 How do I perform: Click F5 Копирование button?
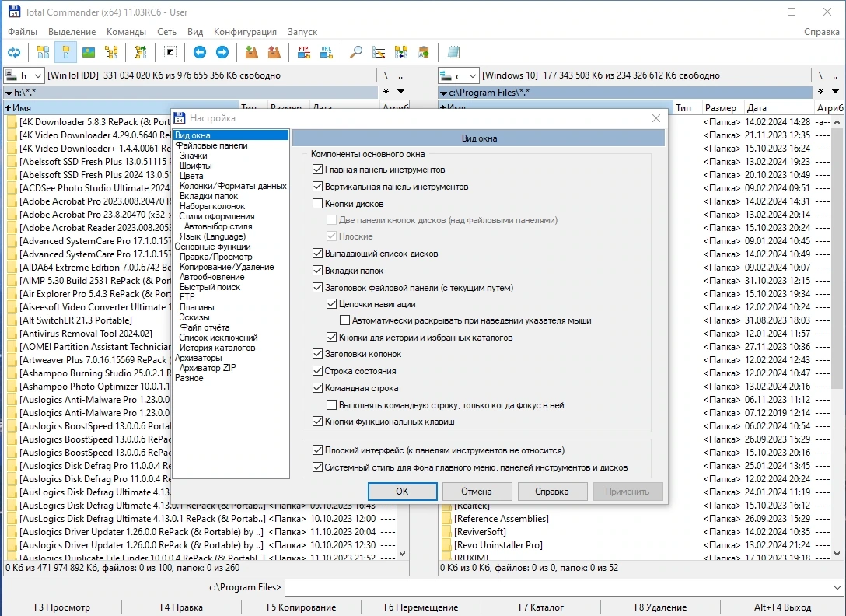click(301, 607)
